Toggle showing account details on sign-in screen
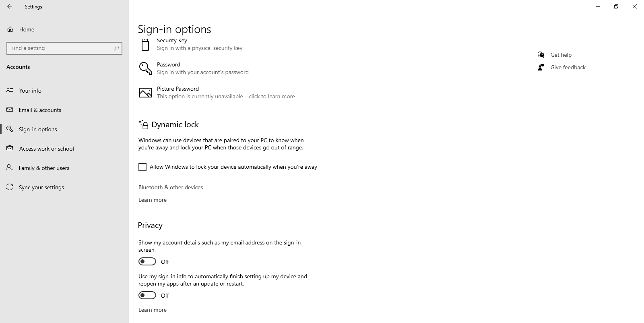This screenshot has width=644, height=323. (x=147, y=262)
